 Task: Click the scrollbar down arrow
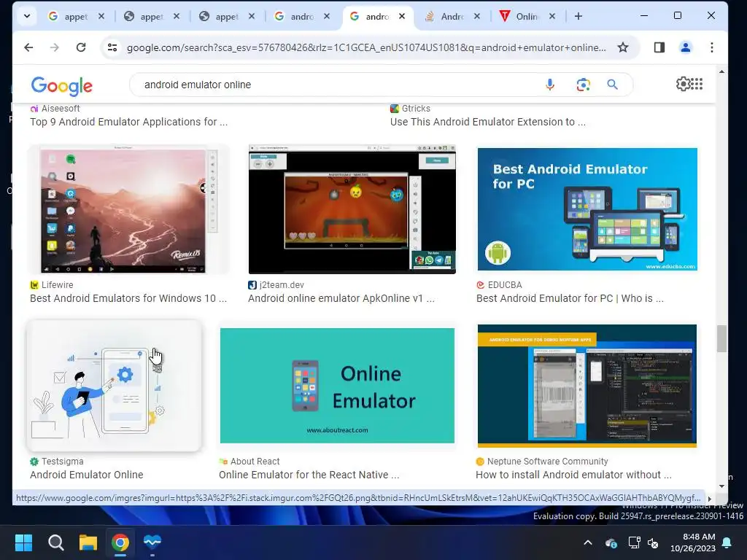(721, 486)
